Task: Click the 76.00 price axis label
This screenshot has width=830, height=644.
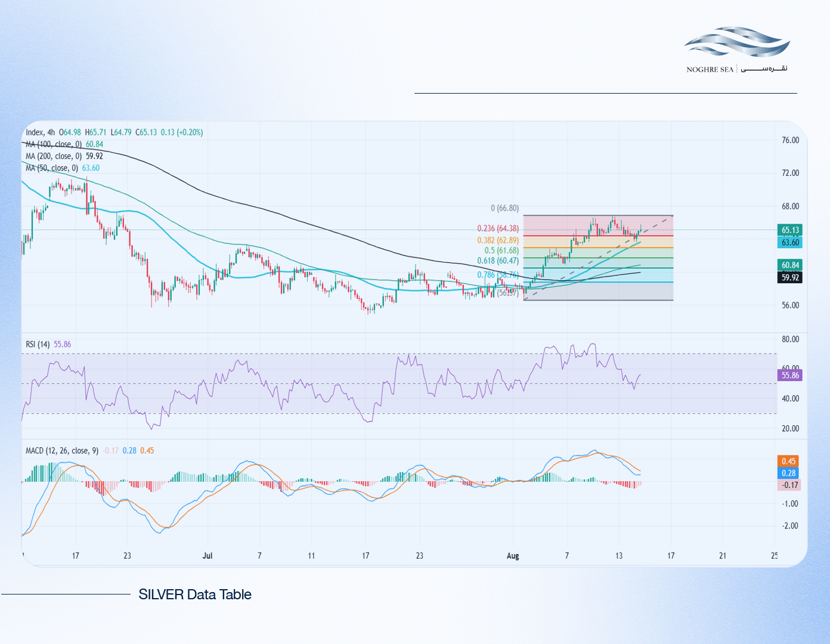Action: pos(791,140)
